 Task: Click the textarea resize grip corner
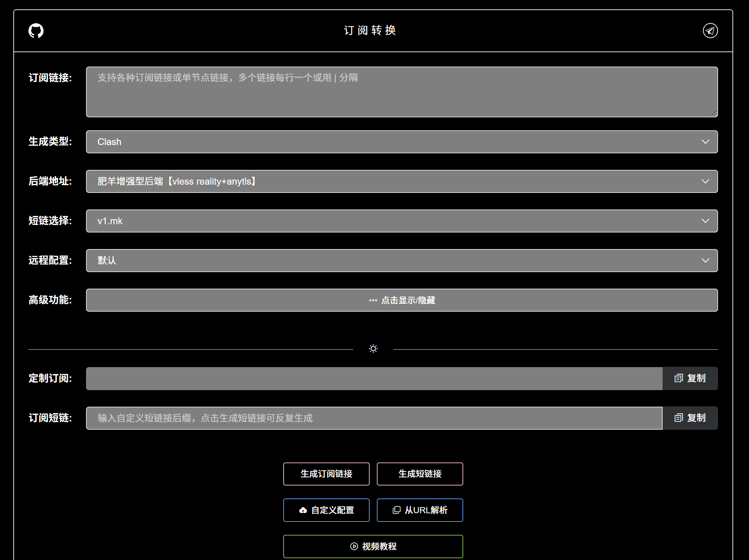[714, 114]
